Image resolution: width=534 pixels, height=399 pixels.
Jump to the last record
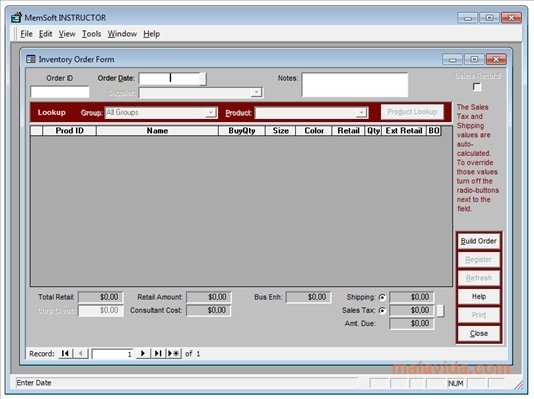click(x=158, y=353)
